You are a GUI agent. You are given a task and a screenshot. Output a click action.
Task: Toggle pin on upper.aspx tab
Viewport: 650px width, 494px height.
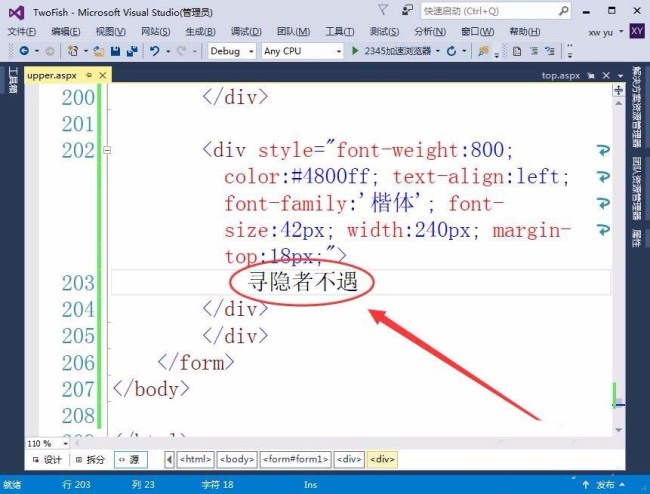(89, 75)
